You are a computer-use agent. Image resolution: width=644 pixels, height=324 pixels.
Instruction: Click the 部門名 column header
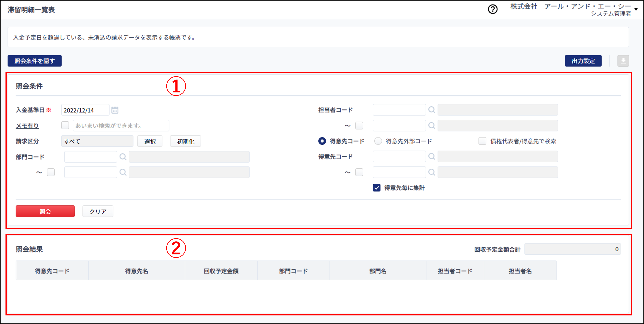(378, 271)
